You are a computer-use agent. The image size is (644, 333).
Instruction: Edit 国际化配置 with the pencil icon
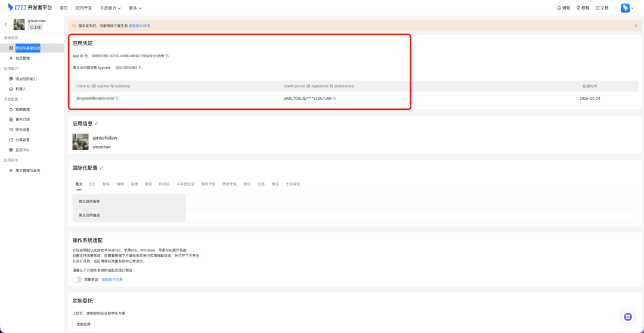coord(101,168)
